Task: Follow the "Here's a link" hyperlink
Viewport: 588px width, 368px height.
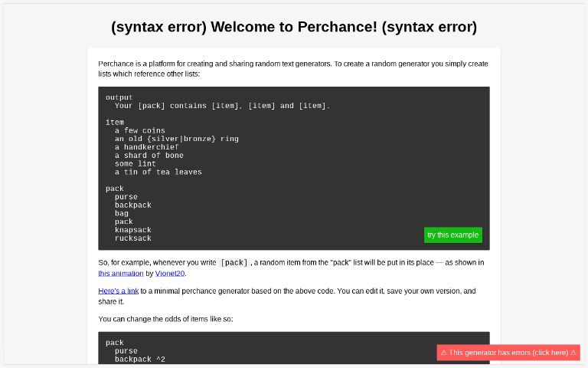Action: [118, 291]
